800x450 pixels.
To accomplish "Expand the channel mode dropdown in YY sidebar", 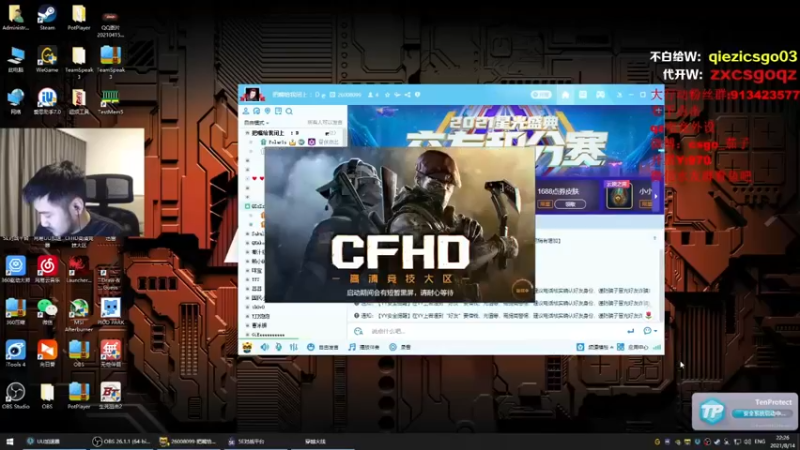I will 256,122.
